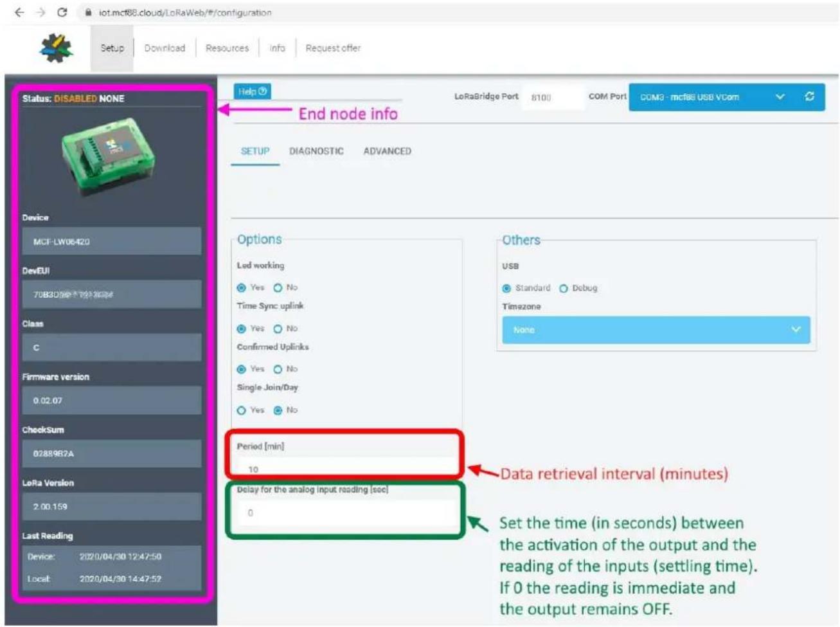Click the DevEUI value field
Image resolution: width=840 pixels, height=627 pixels.
point(111,295)
